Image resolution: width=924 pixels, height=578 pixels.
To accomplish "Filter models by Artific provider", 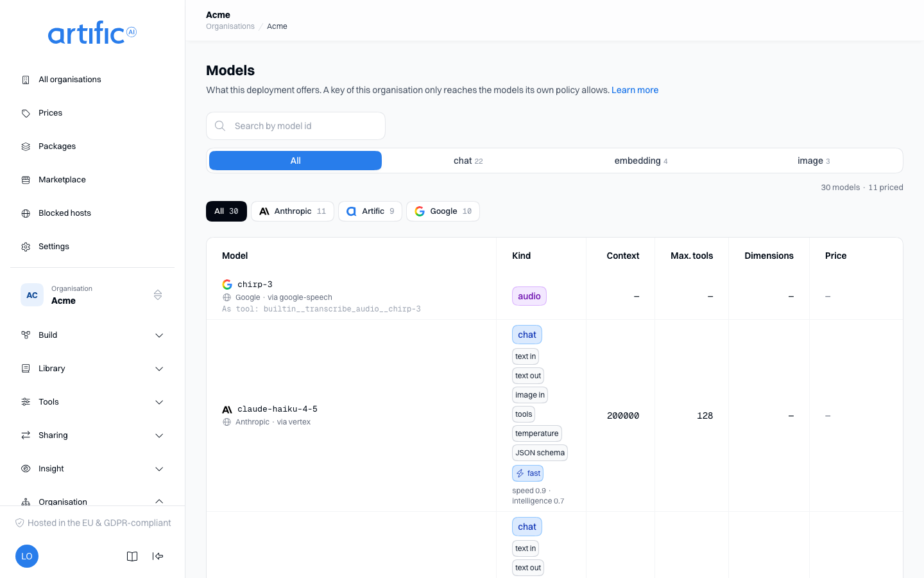I will coord(370,211).
